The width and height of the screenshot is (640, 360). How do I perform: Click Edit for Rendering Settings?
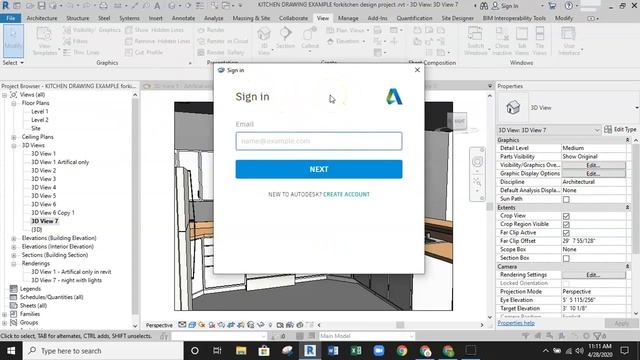pos(593,275)
